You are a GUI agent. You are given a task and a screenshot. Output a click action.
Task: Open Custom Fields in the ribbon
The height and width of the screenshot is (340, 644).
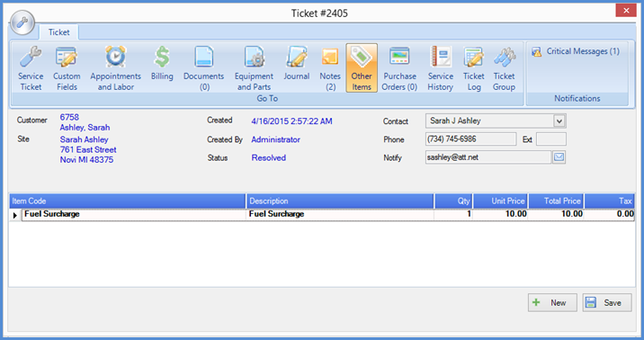(x=67, y=68)
